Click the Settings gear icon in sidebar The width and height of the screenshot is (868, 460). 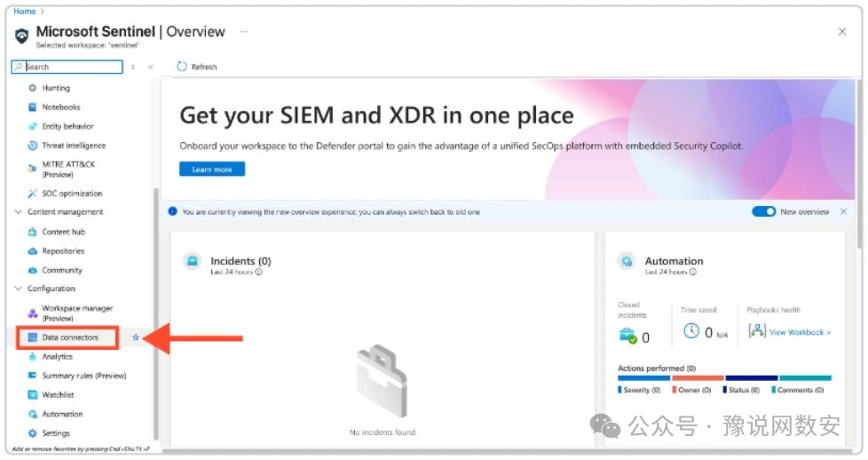[x=33, y=433]
